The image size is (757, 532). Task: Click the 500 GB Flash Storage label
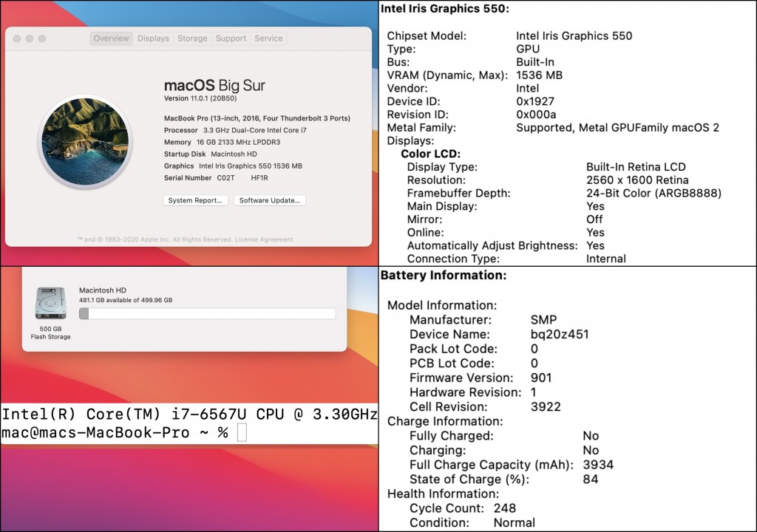tap(51, 332)
